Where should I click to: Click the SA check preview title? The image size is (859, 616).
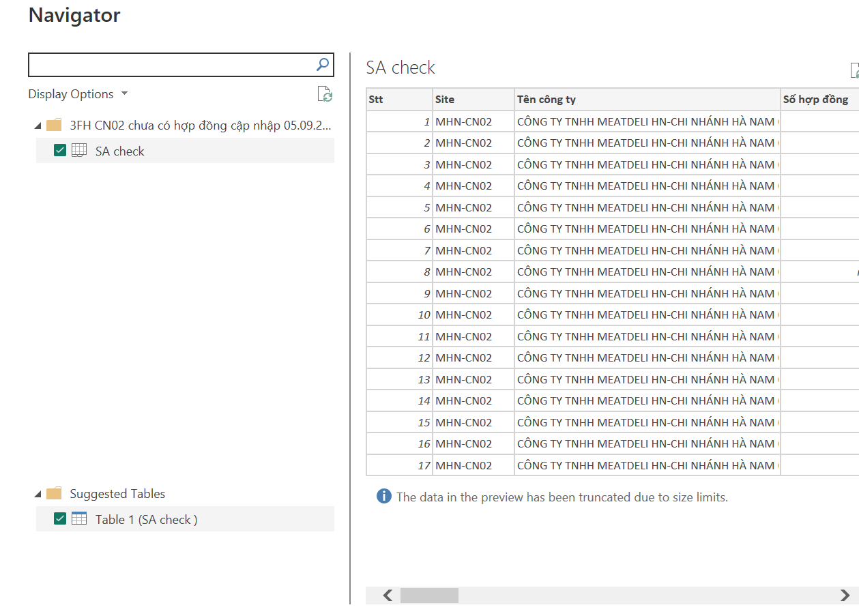click(x=401, y=68)
